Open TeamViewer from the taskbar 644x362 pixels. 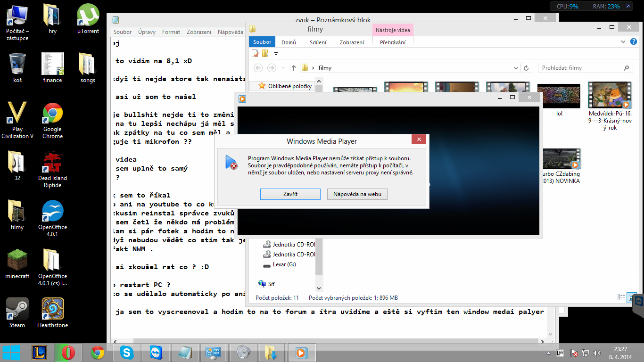click(154, 353)
